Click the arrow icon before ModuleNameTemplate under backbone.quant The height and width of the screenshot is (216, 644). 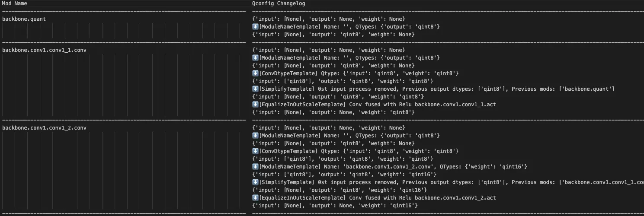click(255, 27)
